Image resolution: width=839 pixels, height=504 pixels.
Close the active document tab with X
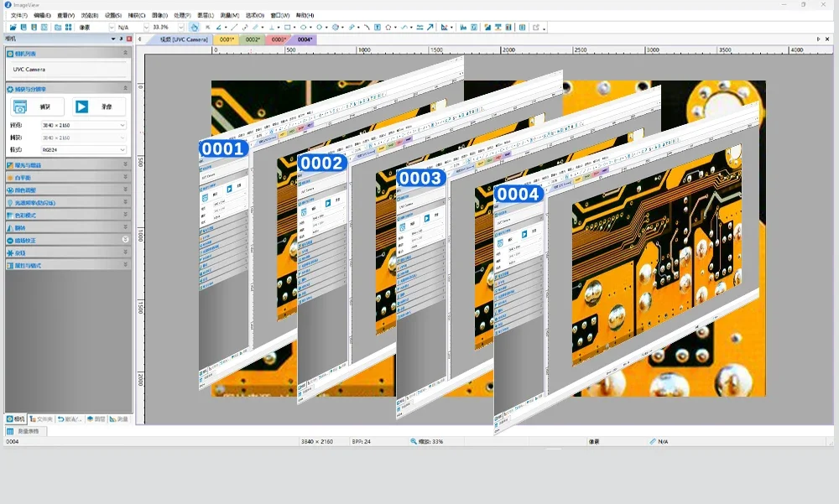(x=826, y=39)
